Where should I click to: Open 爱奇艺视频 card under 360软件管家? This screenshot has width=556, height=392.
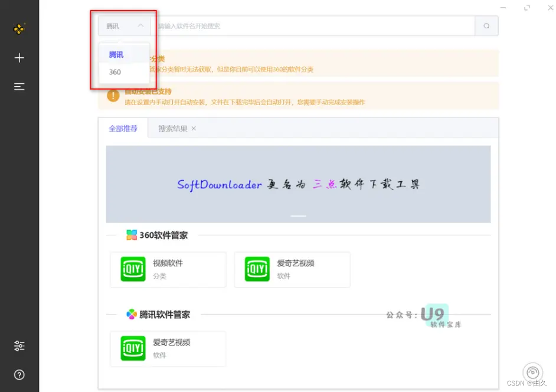coord(292,270)
